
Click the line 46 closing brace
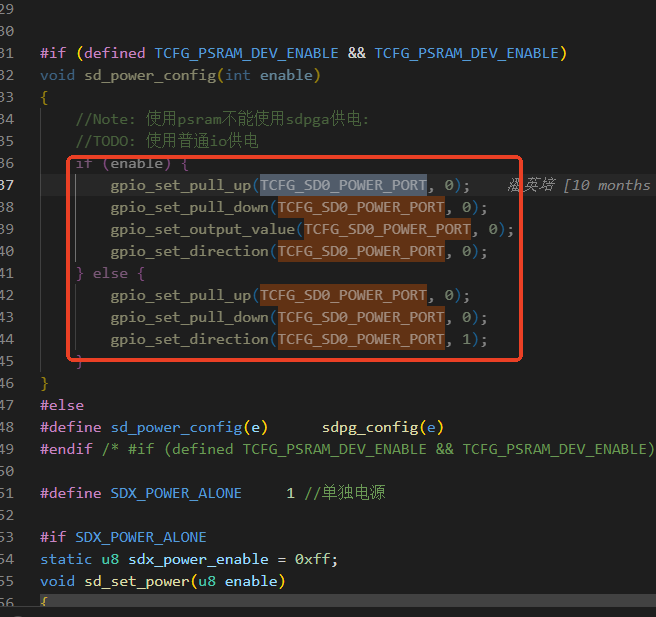click(44, 384)
